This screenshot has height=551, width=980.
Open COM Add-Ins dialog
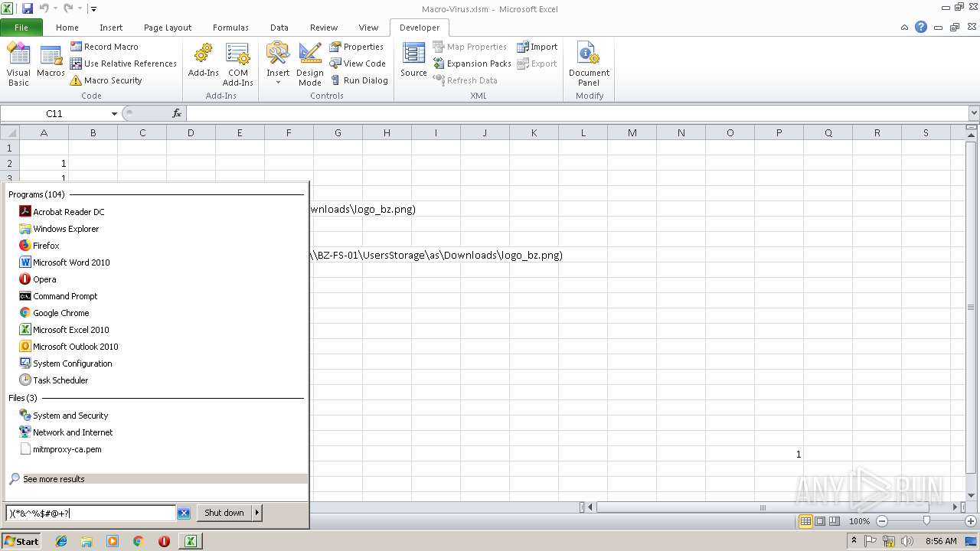pos(238,64)
